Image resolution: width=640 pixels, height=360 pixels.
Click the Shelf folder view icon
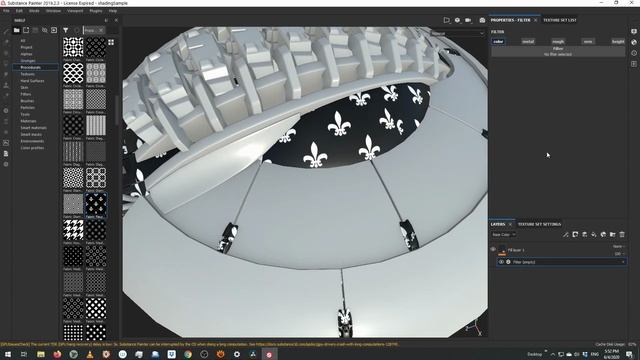tap(16, 30)
